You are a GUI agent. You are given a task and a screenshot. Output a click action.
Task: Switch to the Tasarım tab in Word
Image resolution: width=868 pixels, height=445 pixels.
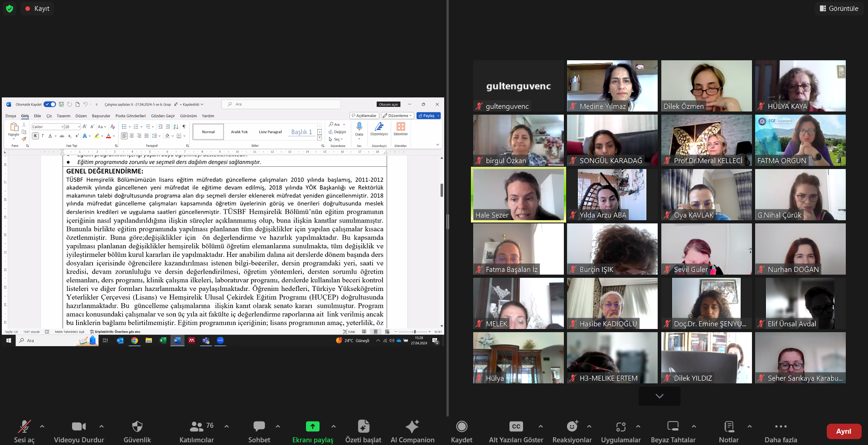(63, 116)
